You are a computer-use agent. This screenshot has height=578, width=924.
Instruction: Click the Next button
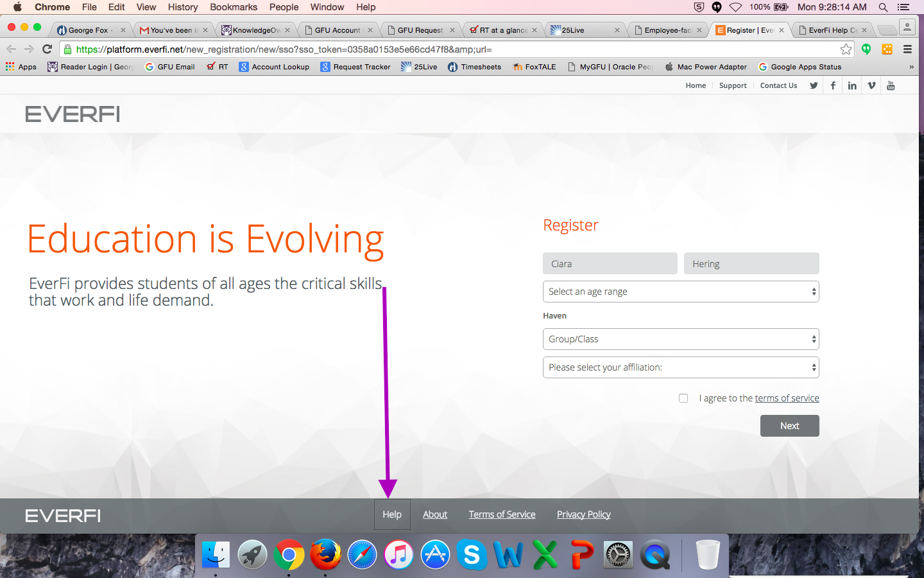point(790,426)
